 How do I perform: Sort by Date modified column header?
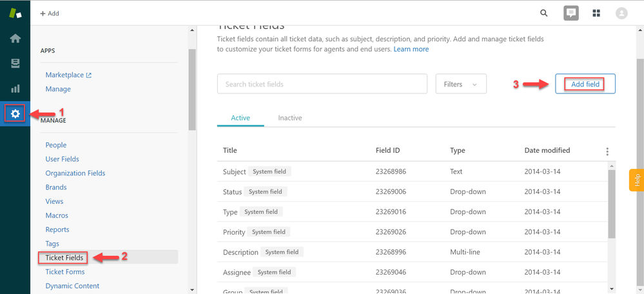(547, 150)
